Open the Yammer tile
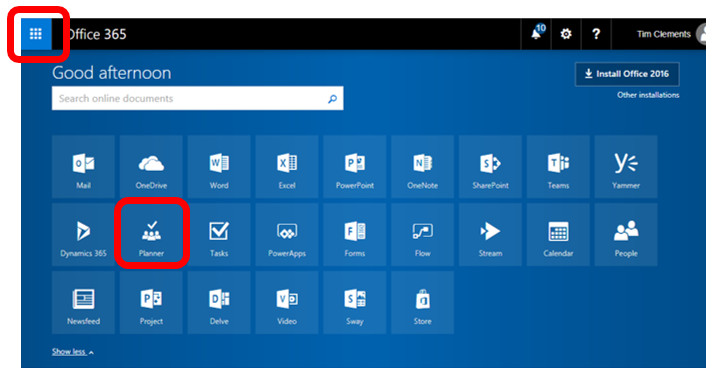The width and height of the screenshot is (713, 380). (x=626, y=166)
